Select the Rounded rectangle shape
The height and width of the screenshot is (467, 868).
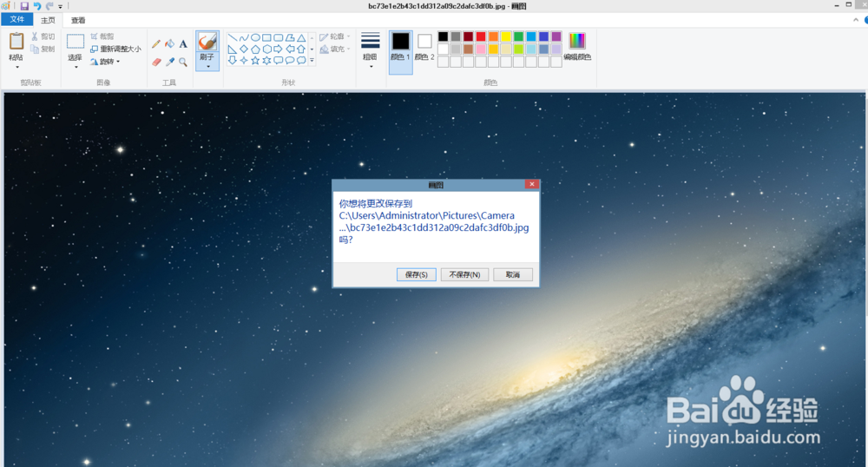(x=279, y=37)
